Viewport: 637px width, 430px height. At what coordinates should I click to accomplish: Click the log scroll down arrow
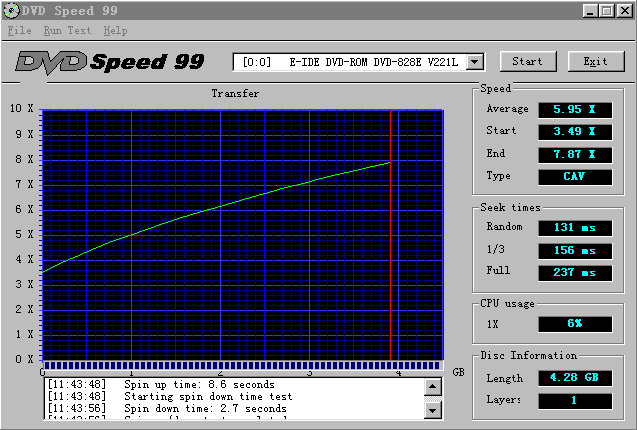click(433, 410)
